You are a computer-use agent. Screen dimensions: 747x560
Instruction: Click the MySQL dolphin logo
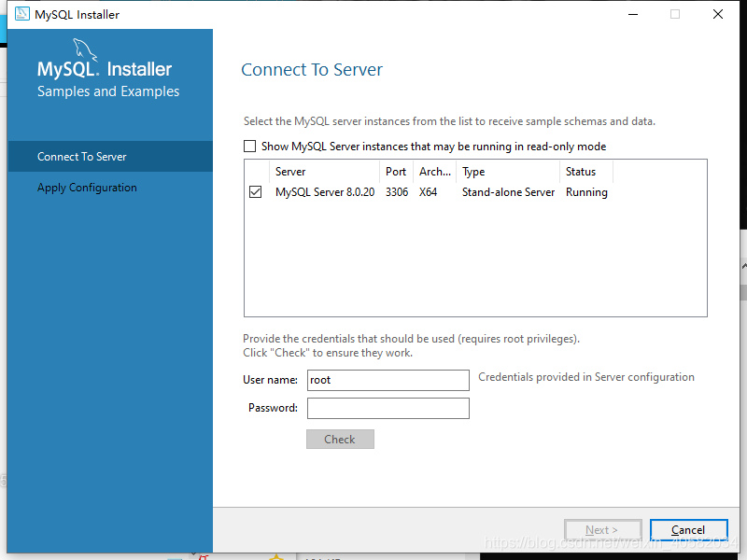[x=85, y=50]
